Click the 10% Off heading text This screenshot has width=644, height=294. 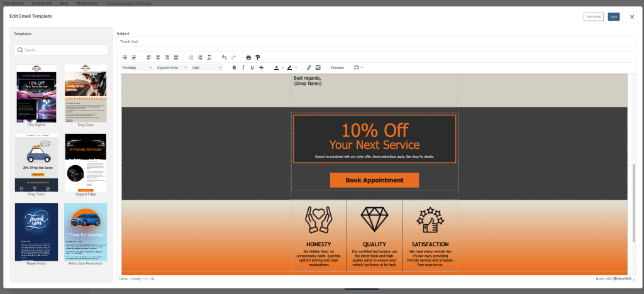(374, 131)
